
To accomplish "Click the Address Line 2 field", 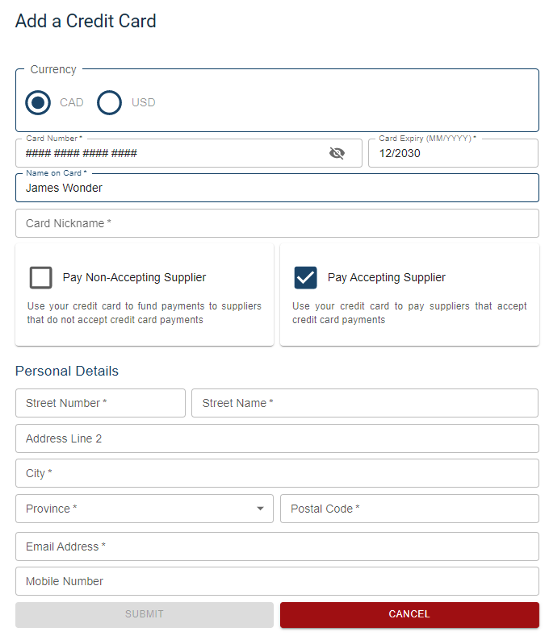I will point(277,439).
